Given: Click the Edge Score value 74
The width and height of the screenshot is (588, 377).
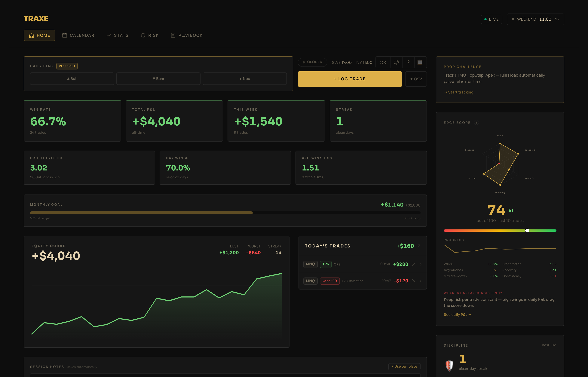Looking at the screenshot, I should [x=496, y=210].
